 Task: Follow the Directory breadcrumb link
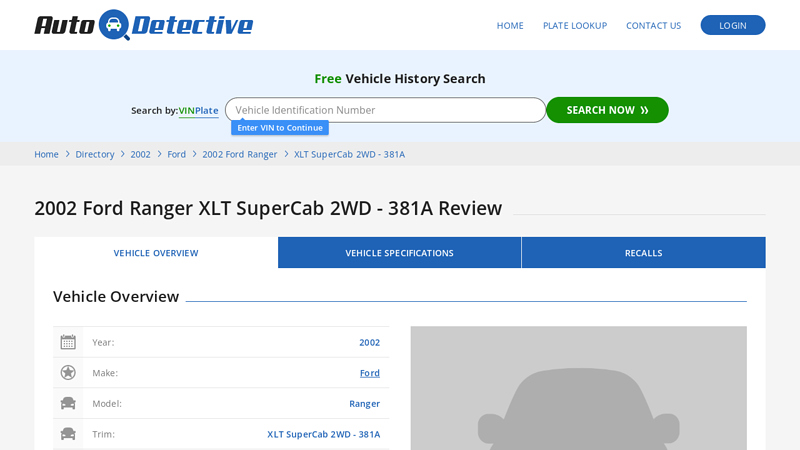(95, 155)
